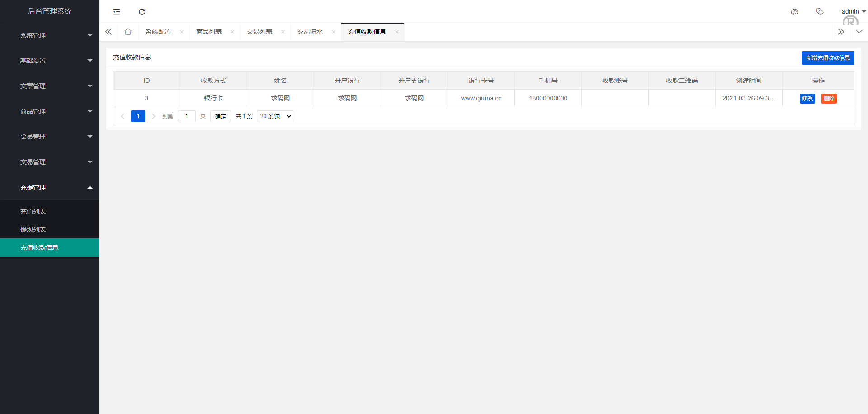This screenshot has height=414, width=868.
Task: Open the admin user dropdown
Action: 853,11
